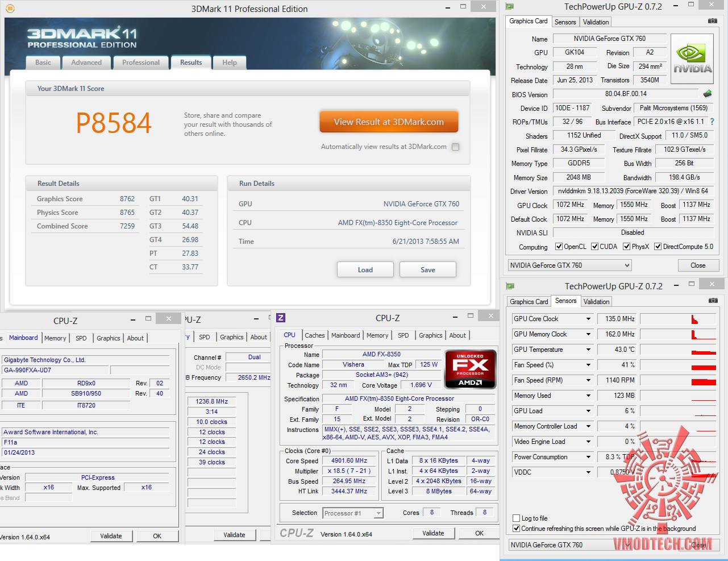Save the BIOS using the chip icon
The image size is (728, 561).
tap(708, 94)
